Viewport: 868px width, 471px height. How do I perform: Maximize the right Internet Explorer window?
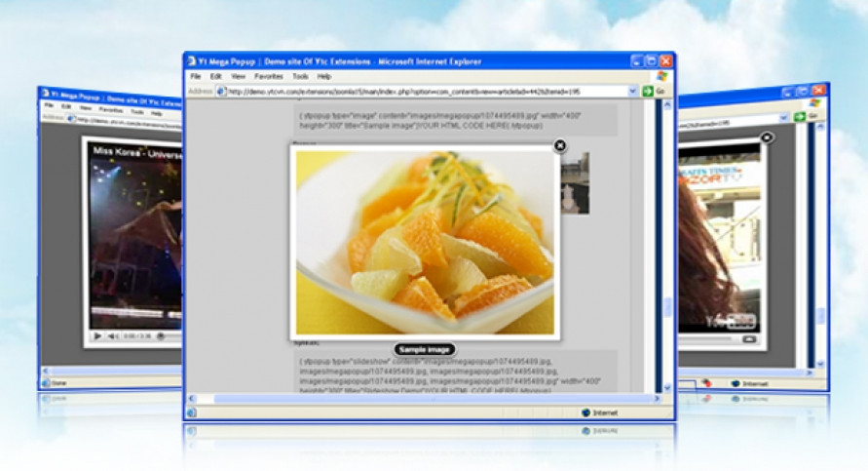click(803, 92)
